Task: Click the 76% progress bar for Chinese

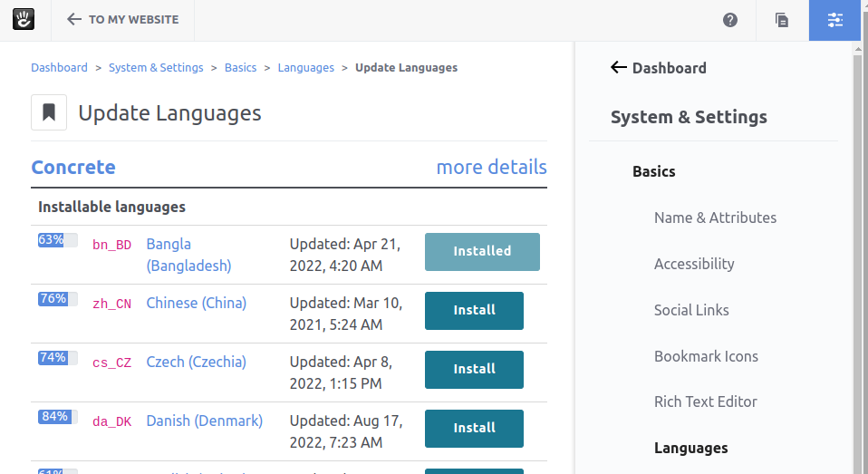Action: pyautogui.click(x=58, y=298)
